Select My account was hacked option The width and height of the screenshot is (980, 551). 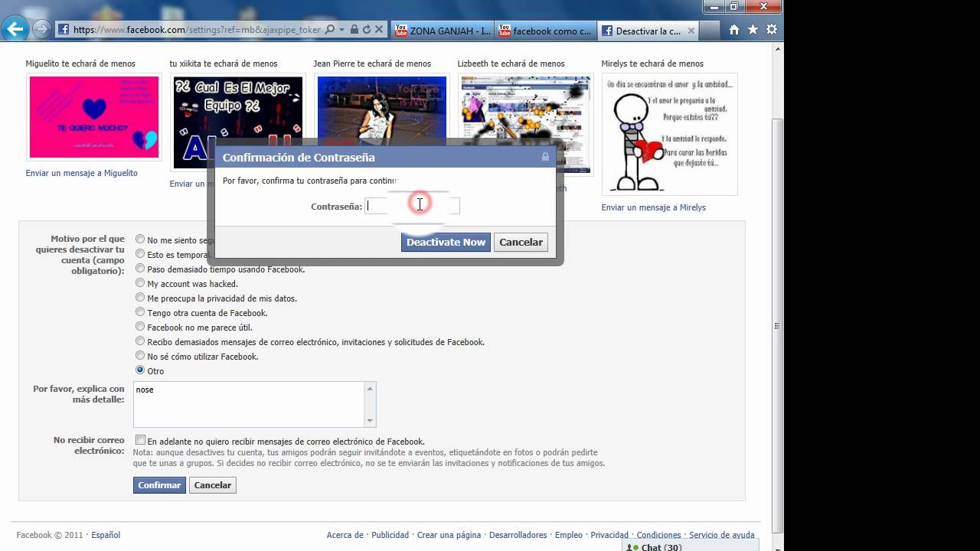(x=140, y=283)
